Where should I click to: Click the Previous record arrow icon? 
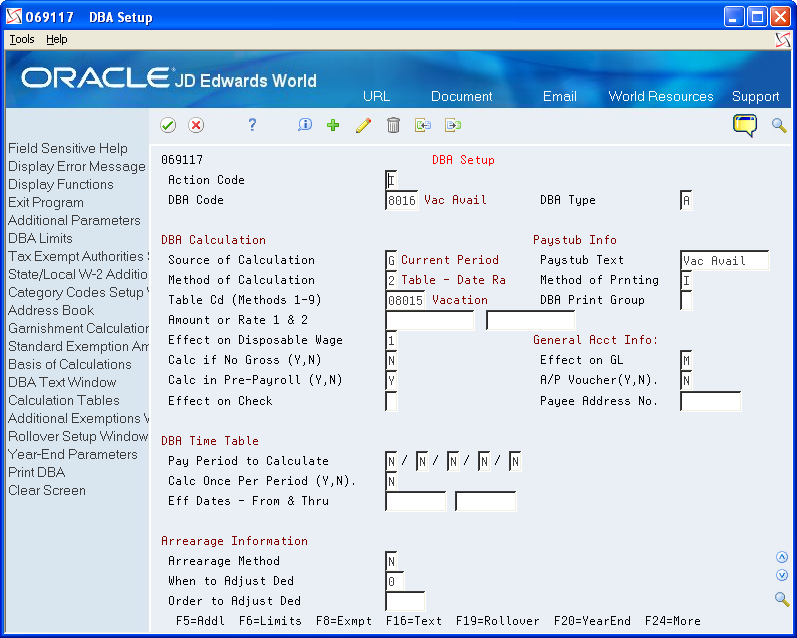(x=423, y=125)
